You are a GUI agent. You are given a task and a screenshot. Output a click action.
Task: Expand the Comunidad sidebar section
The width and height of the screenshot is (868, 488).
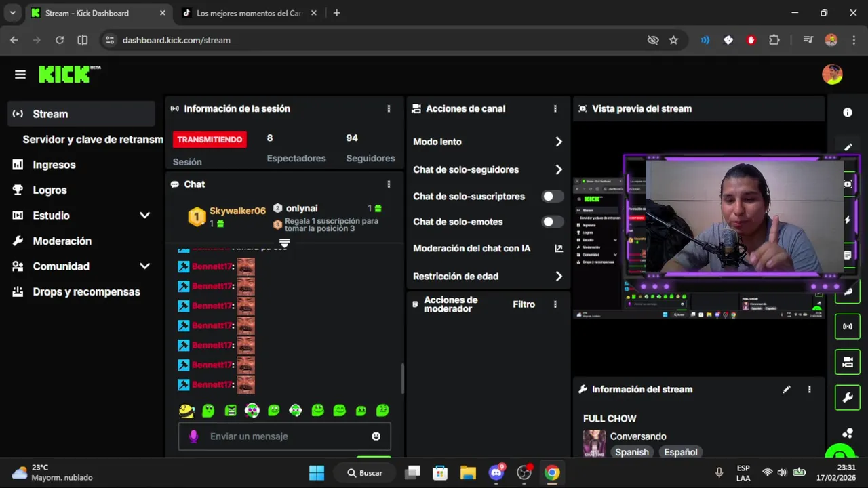pos(144,266)
